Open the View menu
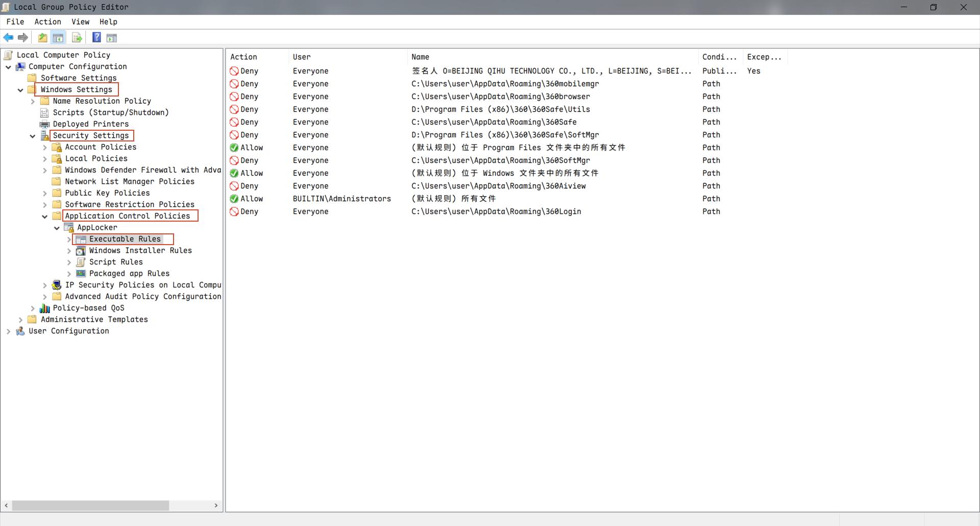 80,21
